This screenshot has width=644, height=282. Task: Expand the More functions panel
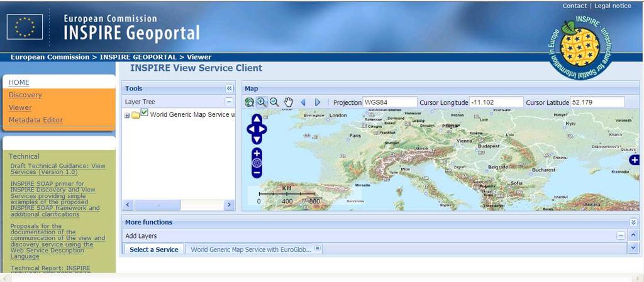click(633, 222)
